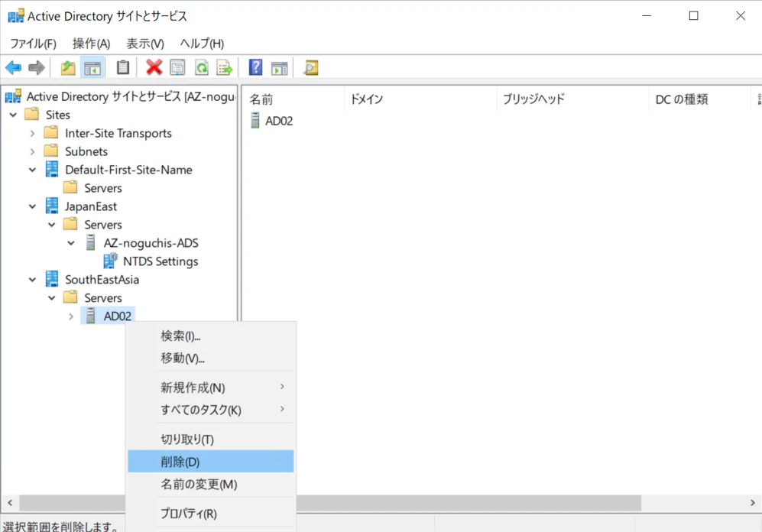Image resolution: width=762 pixels, height=532 pixels.
Task: Collapse the Sites node
Action: [x=13, y=115]
